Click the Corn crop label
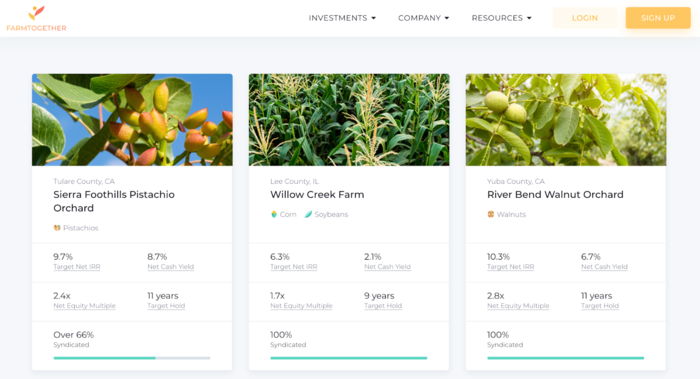 point(288,214)
